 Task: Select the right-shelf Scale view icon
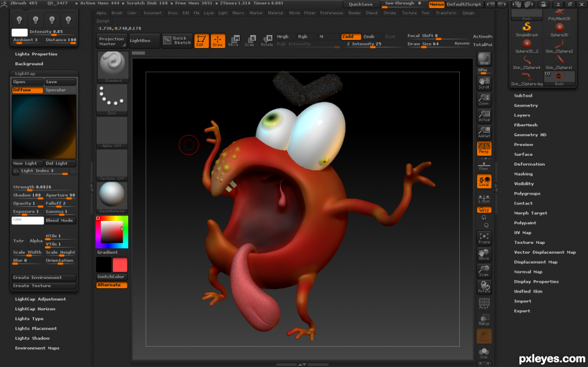(x=484, y=270)
